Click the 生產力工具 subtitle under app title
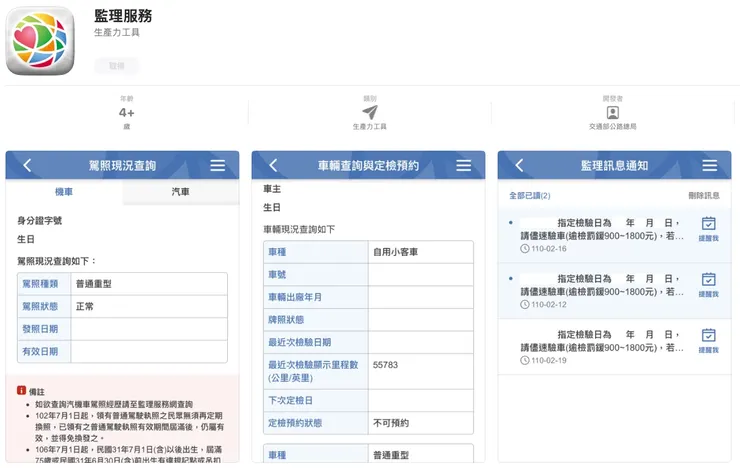The width and height of the screenshot is (740, 468). pos(117,32)
